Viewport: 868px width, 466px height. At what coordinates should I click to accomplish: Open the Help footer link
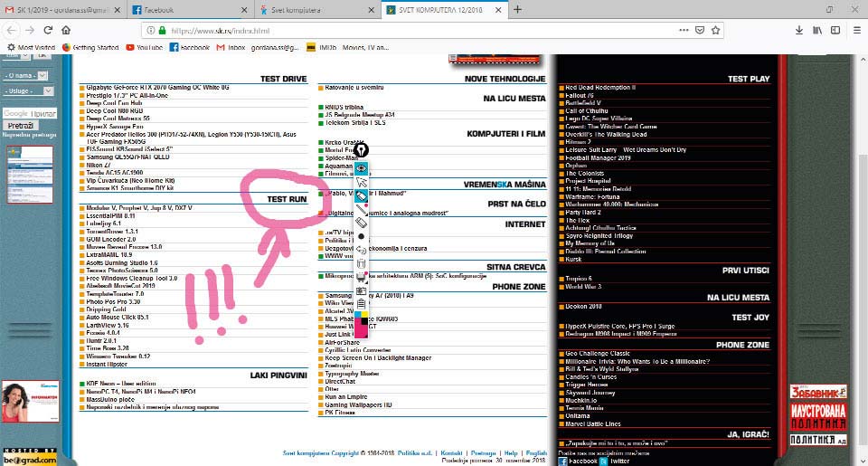[x=510, y=453]
